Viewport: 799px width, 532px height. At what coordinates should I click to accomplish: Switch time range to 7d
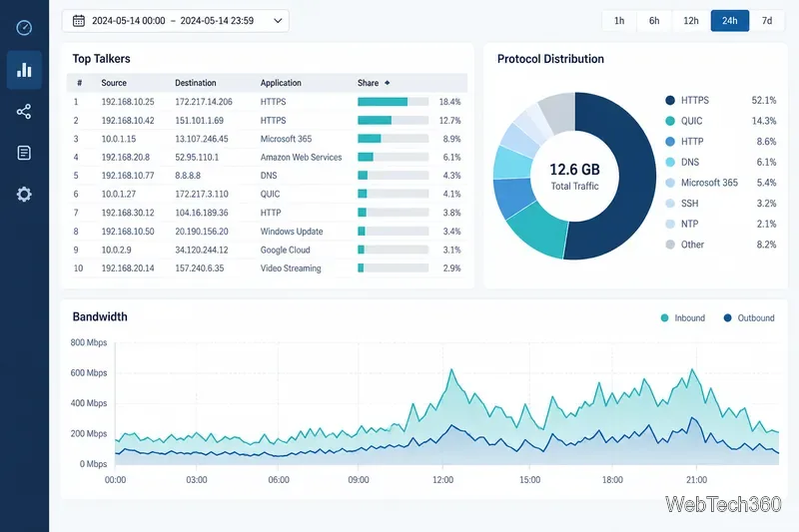tap(767, 21)
